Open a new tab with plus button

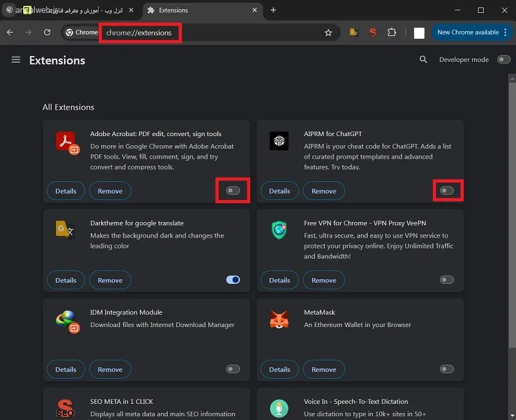tap(273, 10)
